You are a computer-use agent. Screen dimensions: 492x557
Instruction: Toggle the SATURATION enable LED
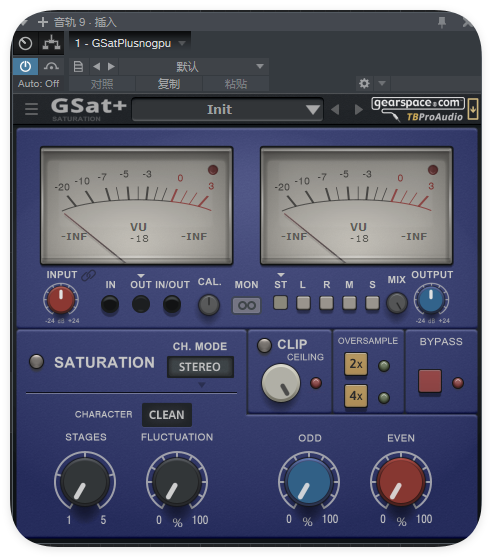point(36,362)
